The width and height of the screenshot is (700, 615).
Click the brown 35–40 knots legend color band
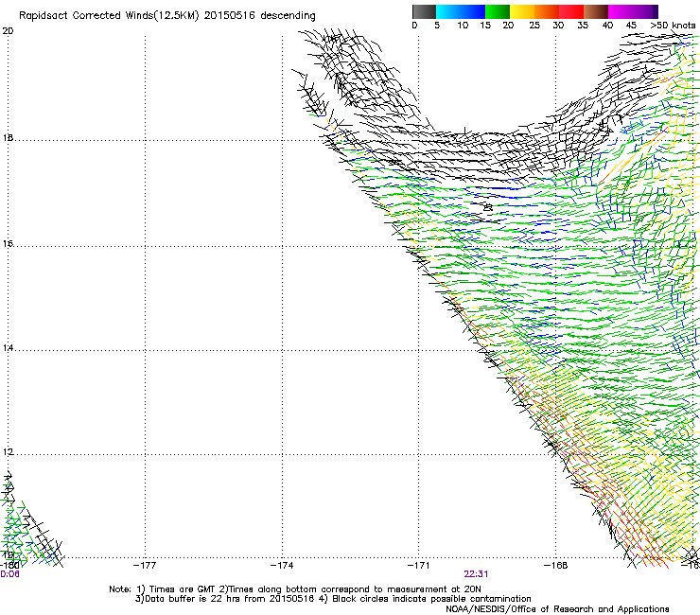click(x=596, y=11)
